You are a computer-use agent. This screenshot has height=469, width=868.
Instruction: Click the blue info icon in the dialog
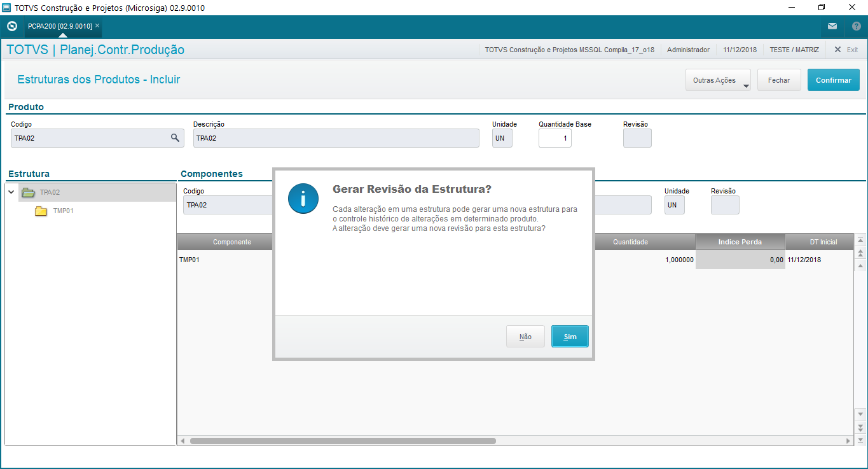[x=303, y=199]
